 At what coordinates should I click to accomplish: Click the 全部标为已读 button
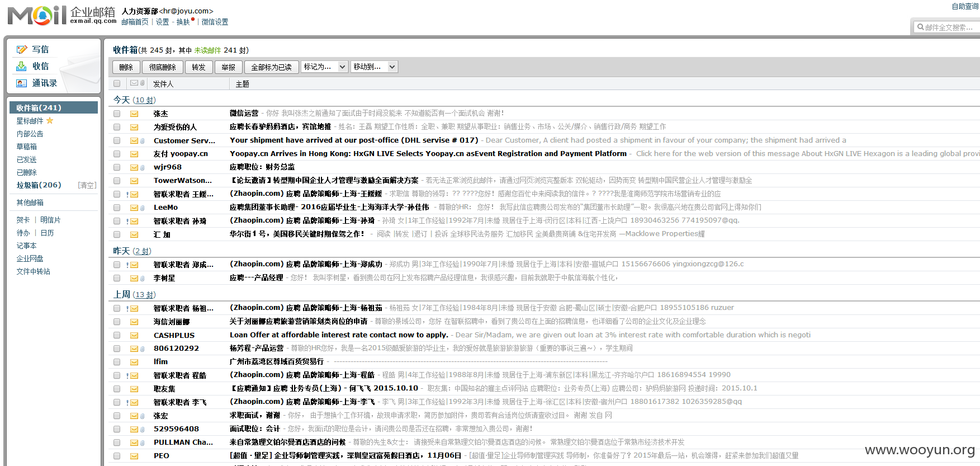[272, 67]
